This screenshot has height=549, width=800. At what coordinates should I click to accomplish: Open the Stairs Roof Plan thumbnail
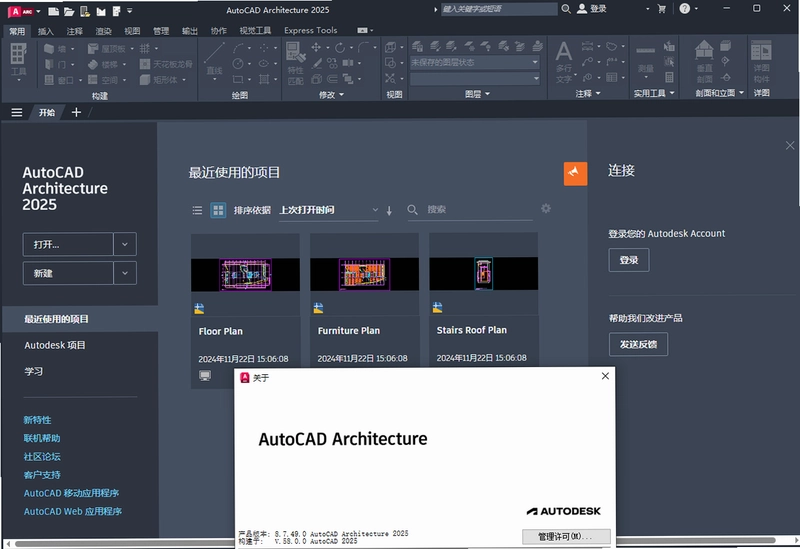tap(484, 273)
